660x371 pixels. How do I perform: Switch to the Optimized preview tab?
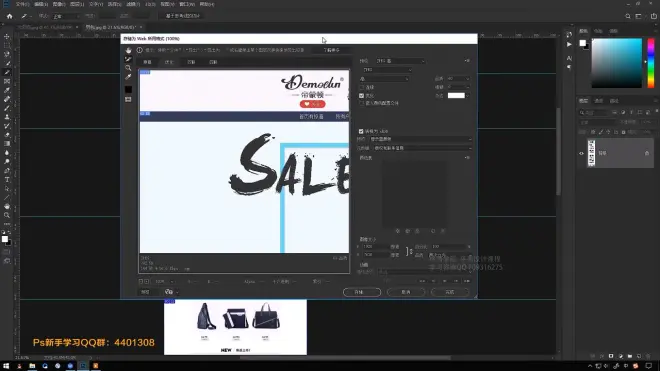coord(169,62)
